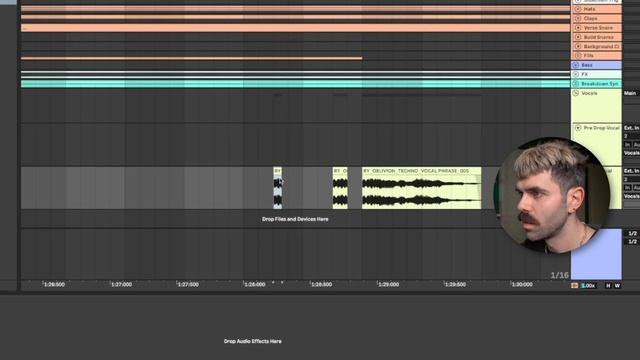The height and width of the screenshot is (360, 640).
Task: Click the 1:28:000 time ruler mark
Action: (x=254, y=284)
